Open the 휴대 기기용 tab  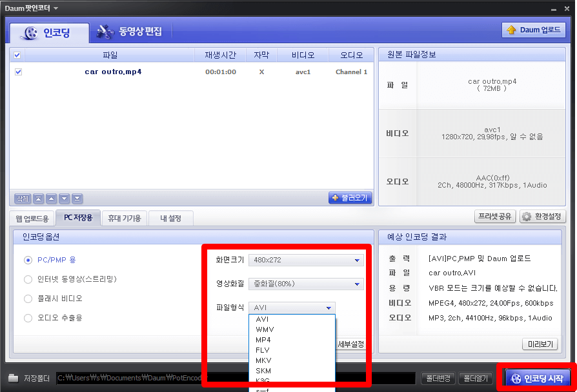125,219
